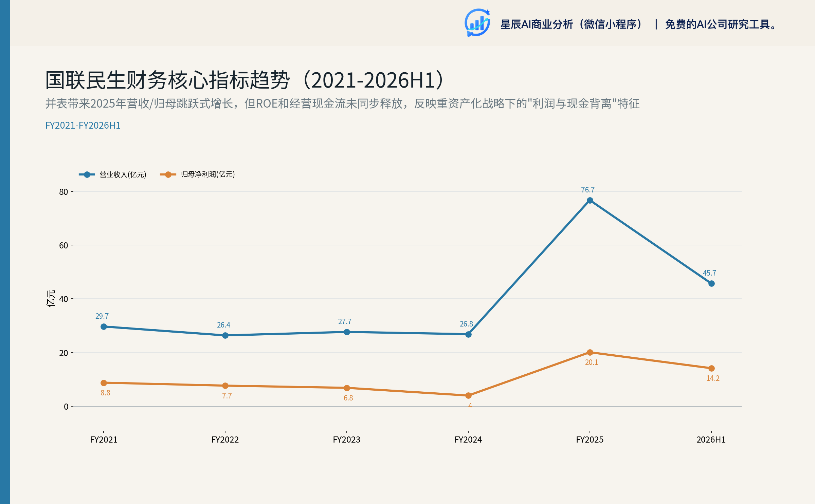
Task: Click the 2026H1 net profit value 14.2
Action: point(713,378)
